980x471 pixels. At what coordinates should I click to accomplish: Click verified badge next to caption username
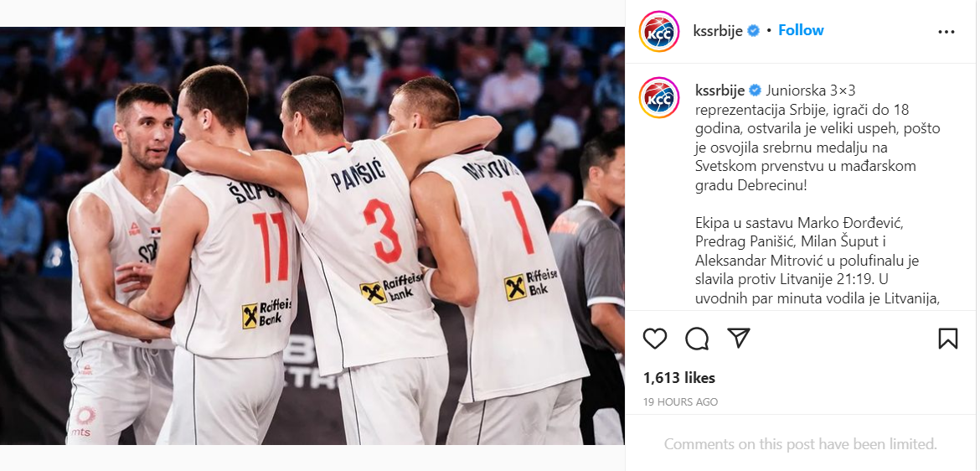coord(755,91)
